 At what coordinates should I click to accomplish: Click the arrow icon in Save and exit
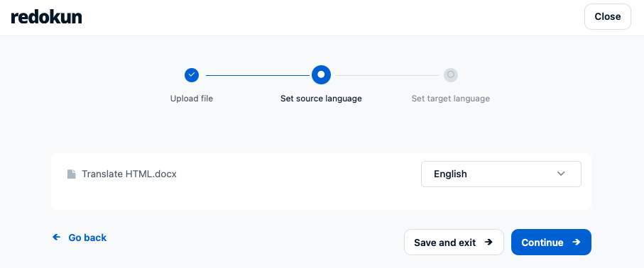pos(489,242)
